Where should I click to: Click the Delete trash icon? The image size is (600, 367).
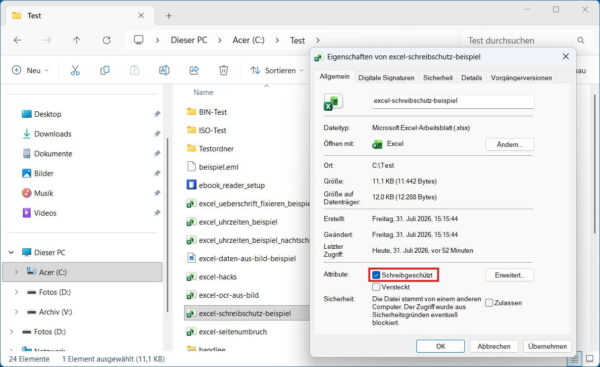(223, 70)
